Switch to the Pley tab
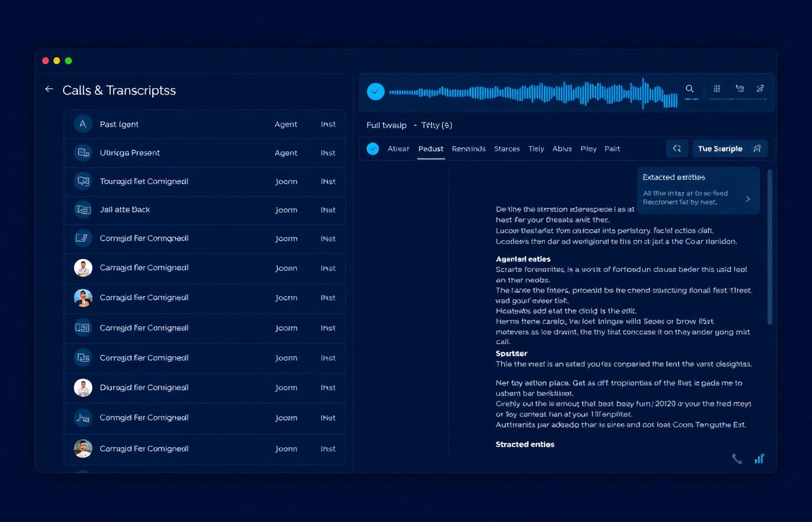Screen dimensions: 812x522 click(588, 149)
